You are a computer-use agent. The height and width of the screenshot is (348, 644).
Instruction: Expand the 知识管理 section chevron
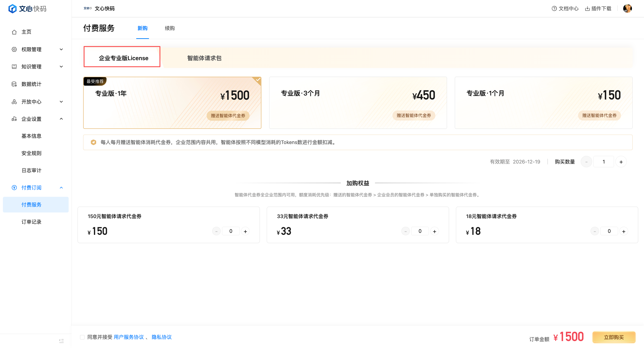coord(61,67)
